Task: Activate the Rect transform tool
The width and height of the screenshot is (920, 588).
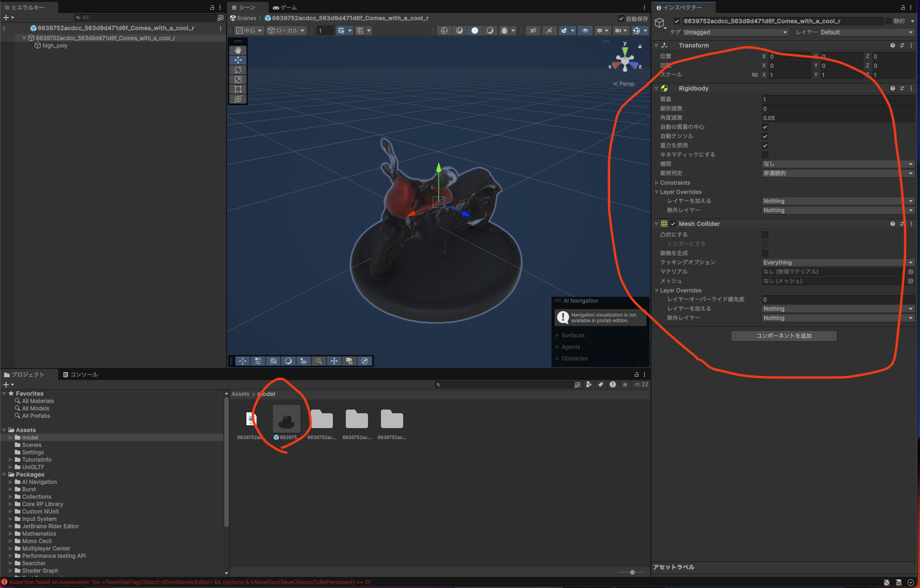Action: point(238,89)
